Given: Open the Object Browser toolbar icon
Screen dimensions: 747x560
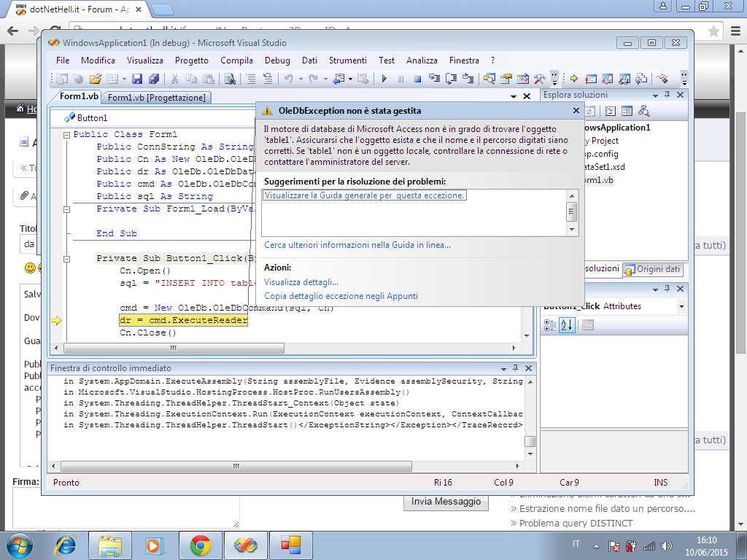Looking at the screenshot, I should point(522,79).
